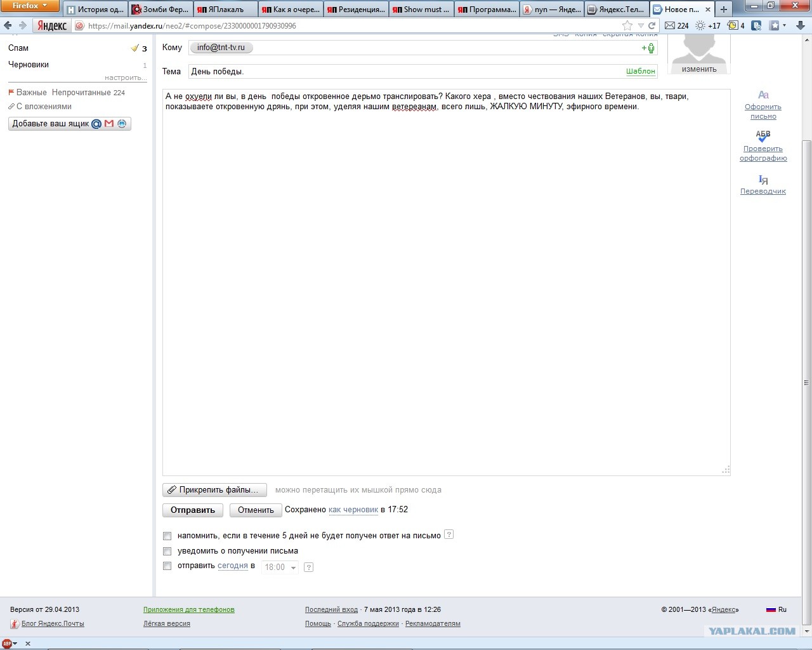Click into the message body text area
This screenshot has width=812, height=650.
(x=446, y=282)
